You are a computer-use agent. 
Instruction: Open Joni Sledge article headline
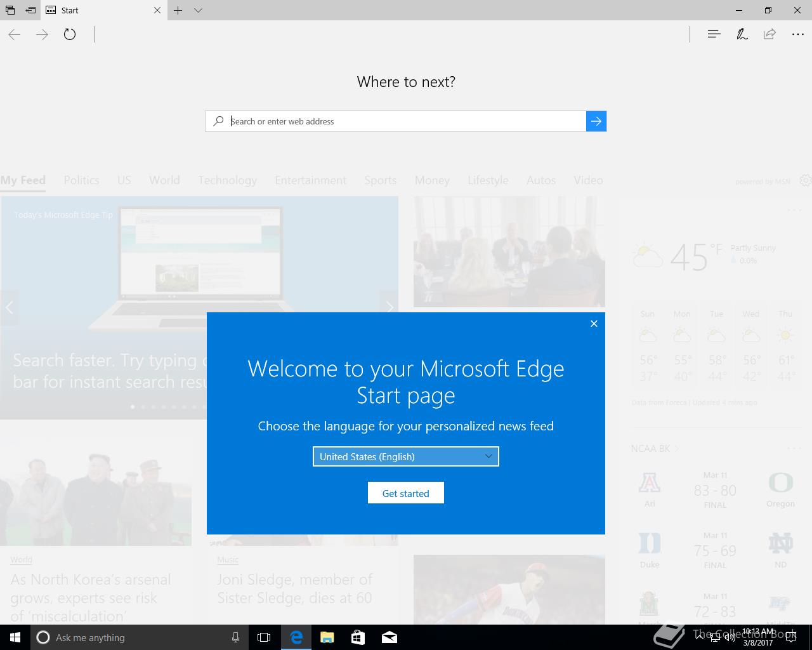click(x=295, y=588)
